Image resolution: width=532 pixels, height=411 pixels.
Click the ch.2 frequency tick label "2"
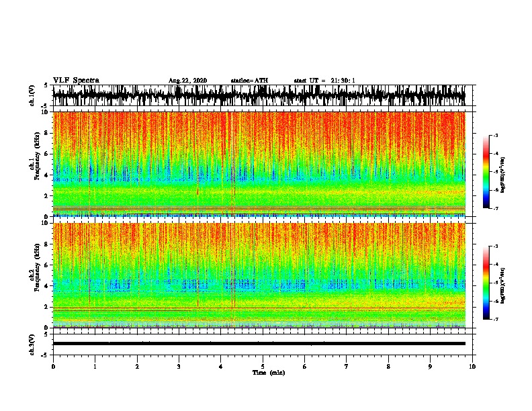click(47, 307)
